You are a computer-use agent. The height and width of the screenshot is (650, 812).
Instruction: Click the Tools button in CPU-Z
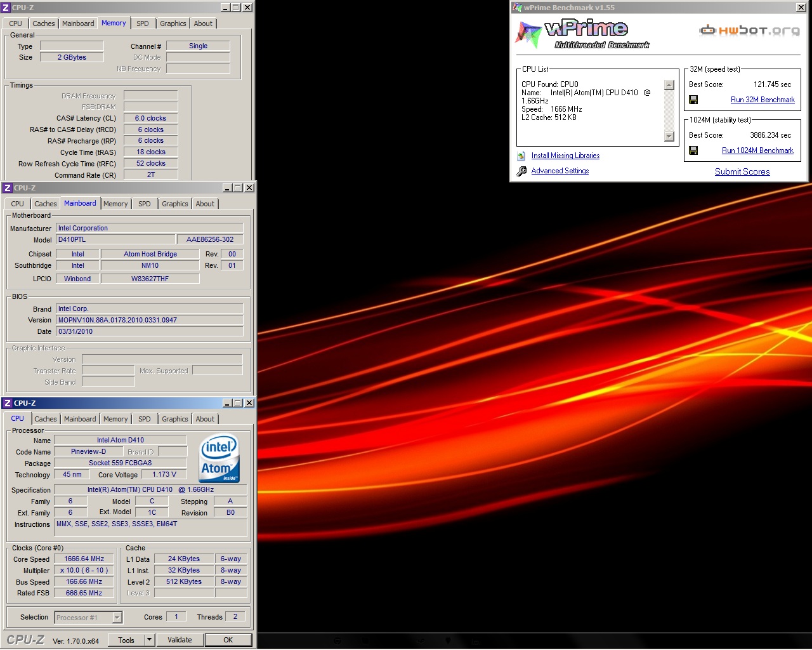click(x=126, y=640)
